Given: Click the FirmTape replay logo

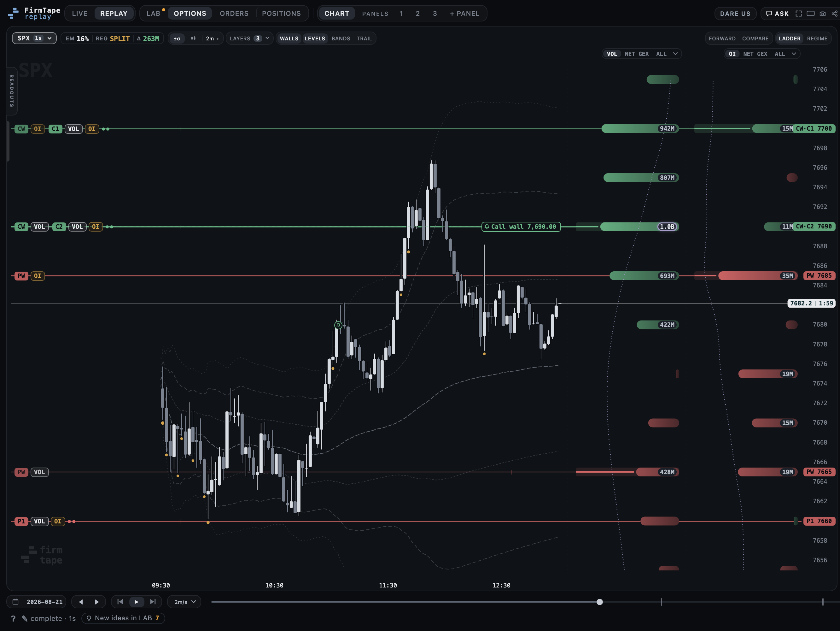Looking at the screenshot, I should (x=34, y=13).
